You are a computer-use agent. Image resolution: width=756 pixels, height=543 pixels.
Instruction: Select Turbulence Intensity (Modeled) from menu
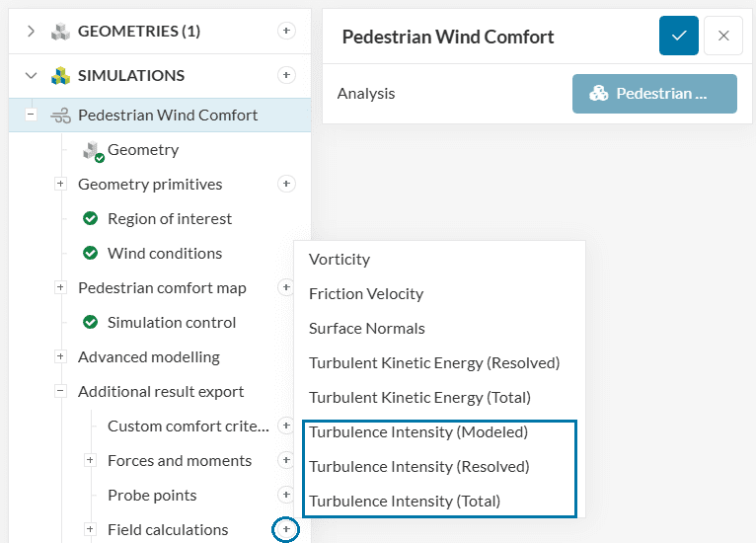point(418,431)
